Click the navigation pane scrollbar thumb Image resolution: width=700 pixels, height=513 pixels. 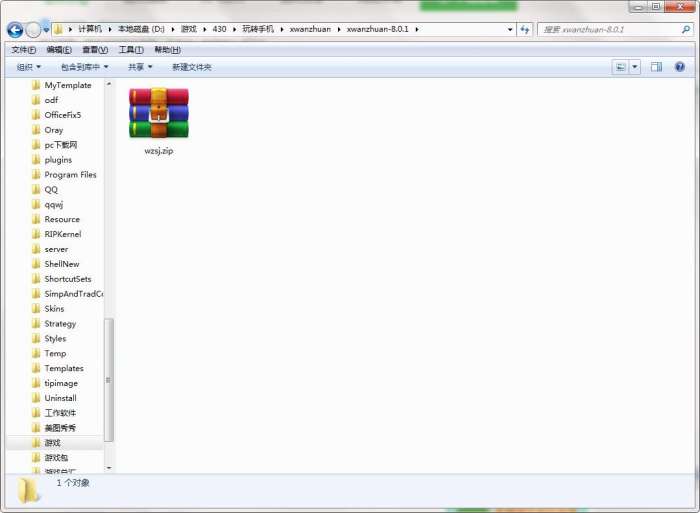pyautogui.click(x=108, y=380)
